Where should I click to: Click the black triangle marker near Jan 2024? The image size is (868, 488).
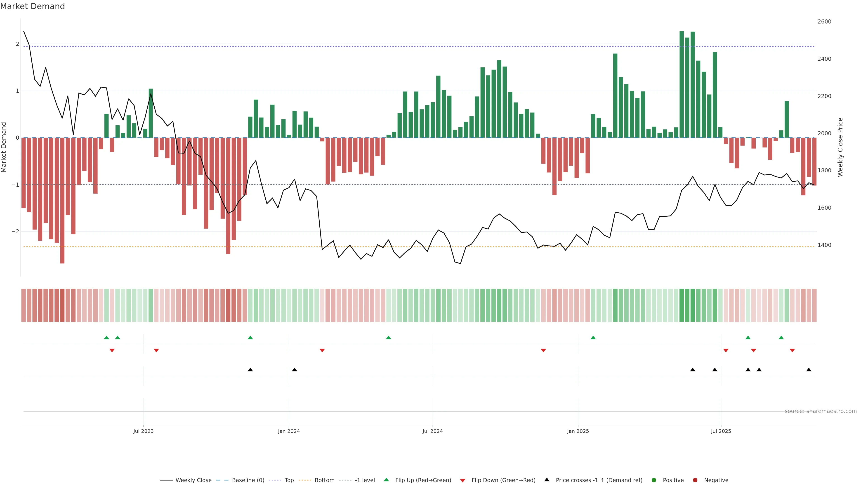click(x=295, y=370)
